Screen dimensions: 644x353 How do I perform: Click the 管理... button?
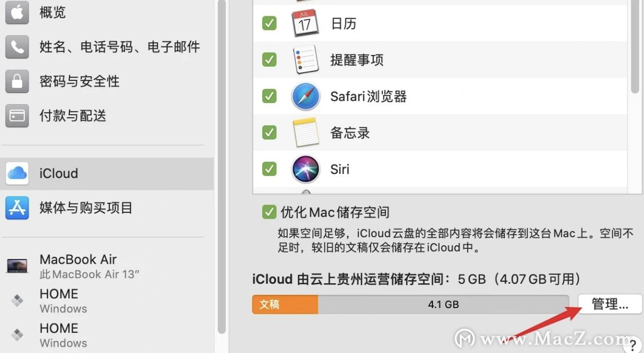(x=610, y=304)
